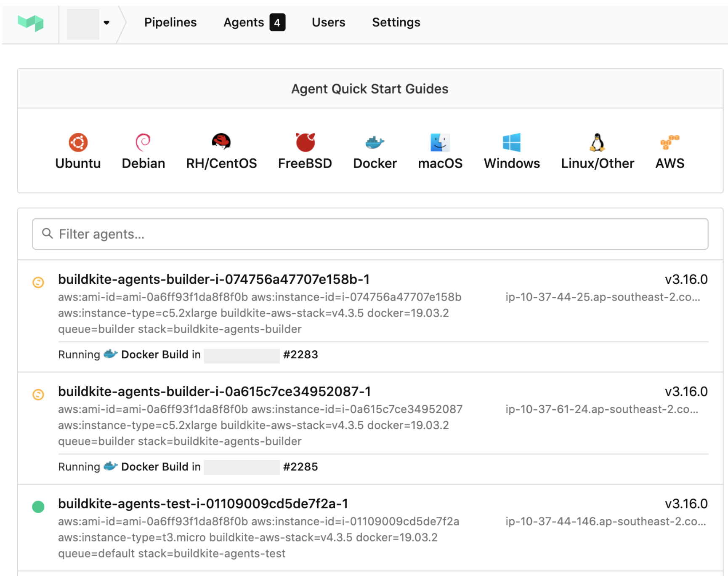Screen dimensions: 728x584
Task: Open the Docker whale guide icon
Action: point(375,142)
